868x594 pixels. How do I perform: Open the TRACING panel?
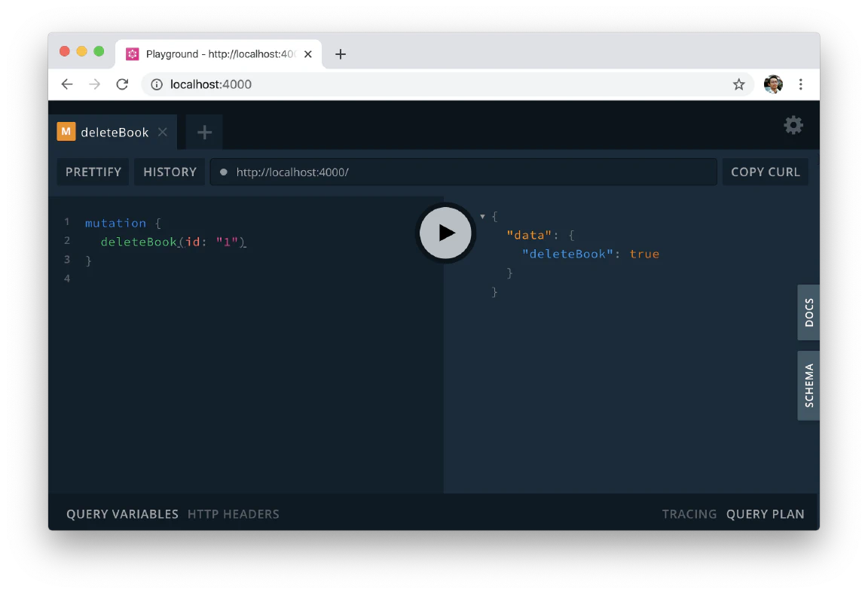click(x=689, y=514)
